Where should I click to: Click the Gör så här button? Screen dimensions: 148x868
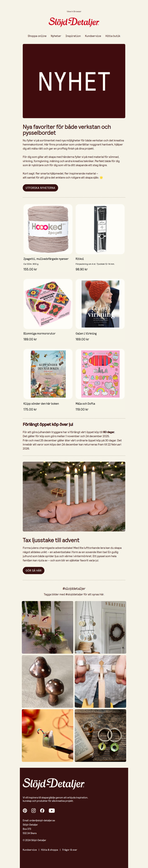(x=34, y=570)
